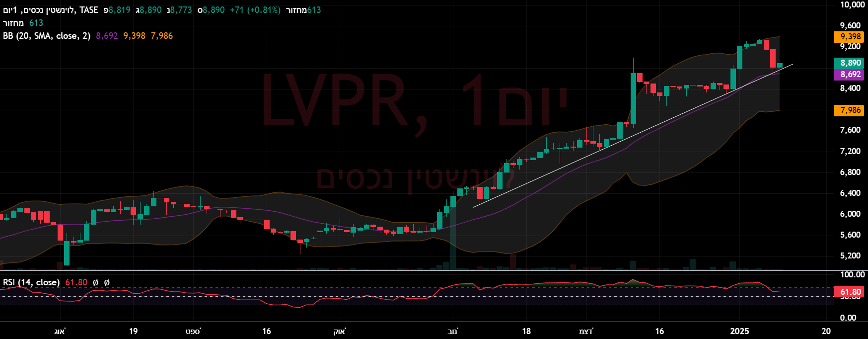Click the purple BB basis value 8,692 in the legend
868x339 pixels.
click(x=107, y=36)
